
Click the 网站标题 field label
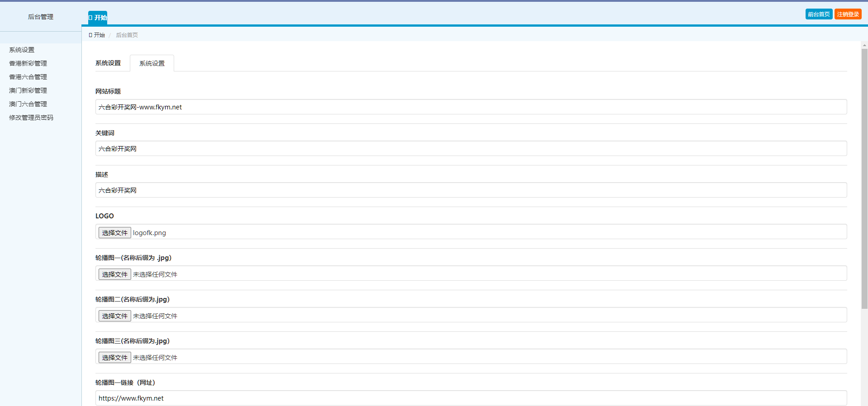coord(108,91)
